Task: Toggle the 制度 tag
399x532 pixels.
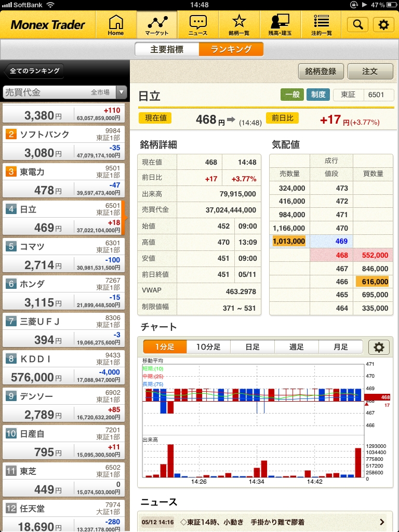Action: click(318, 95)
